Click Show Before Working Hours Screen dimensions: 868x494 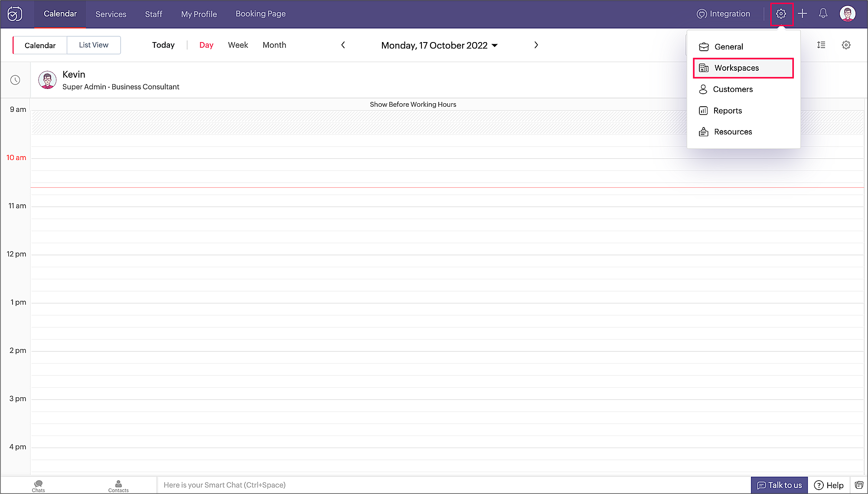[413, 105]
